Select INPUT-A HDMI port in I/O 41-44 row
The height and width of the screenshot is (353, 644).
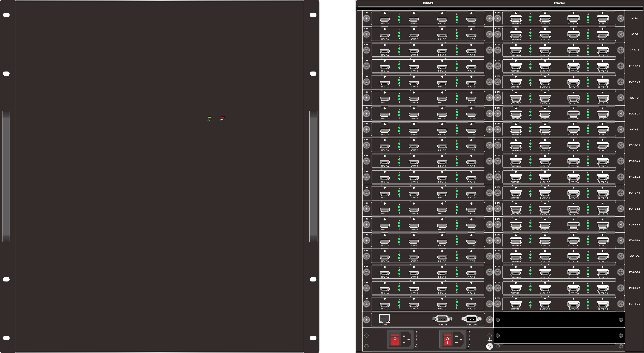point(385,178)
